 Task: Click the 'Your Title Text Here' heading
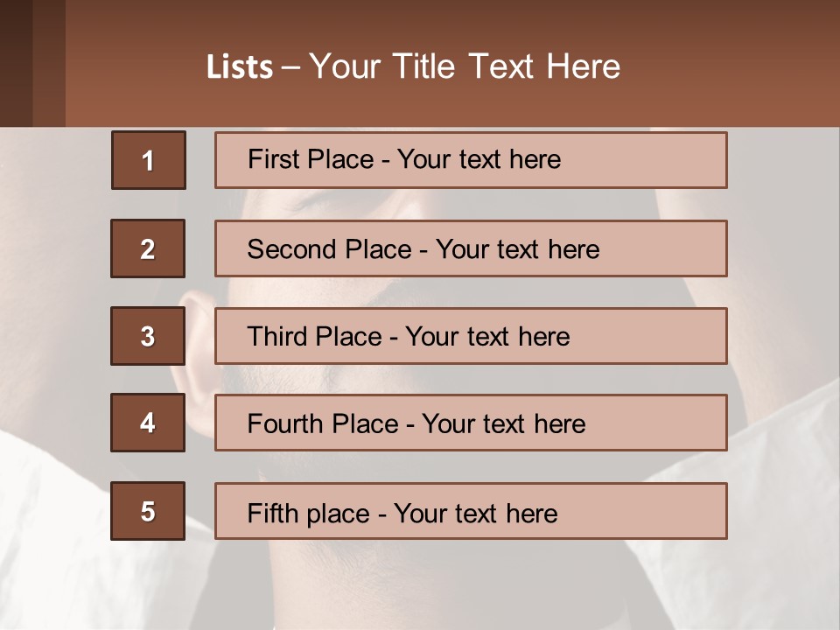(x=465, y=66)
